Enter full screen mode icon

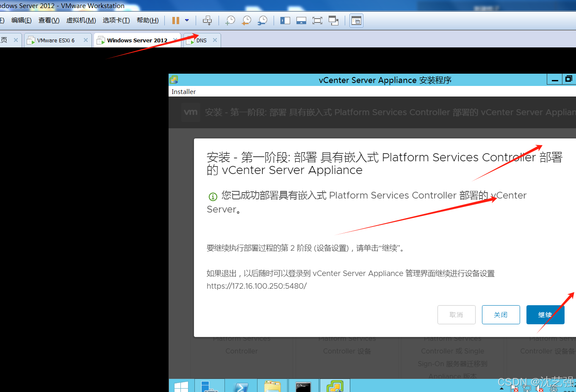[x=317, y=20]
